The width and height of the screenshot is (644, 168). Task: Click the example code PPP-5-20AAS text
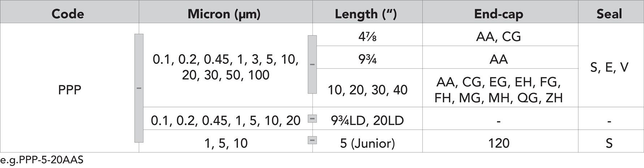coord(42,160)
